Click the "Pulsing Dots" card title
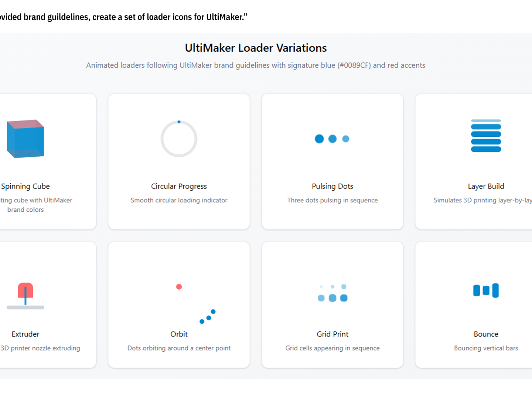Viewport: 532px width, 399px height. (x=332, y=186)
